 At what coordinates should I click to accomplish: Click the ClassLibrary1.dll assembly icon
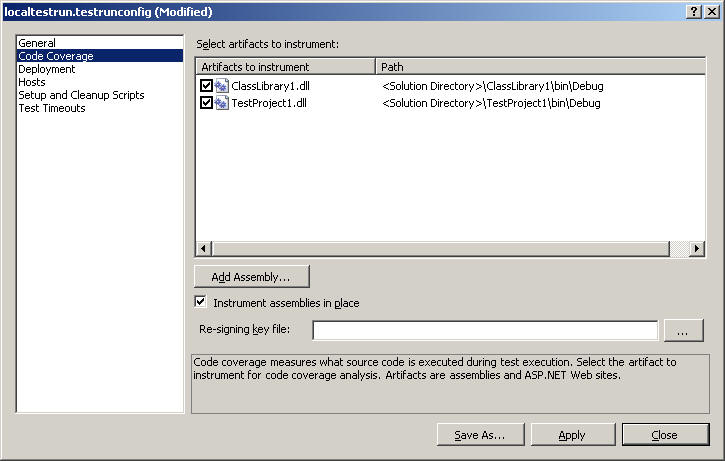click(x=222, y=86)
